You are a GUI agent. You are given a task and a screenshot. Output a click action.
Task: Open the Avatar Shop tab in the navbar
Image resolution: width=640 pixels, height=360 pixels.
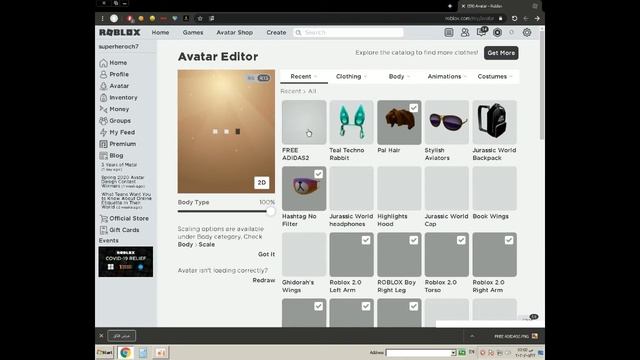234,32
